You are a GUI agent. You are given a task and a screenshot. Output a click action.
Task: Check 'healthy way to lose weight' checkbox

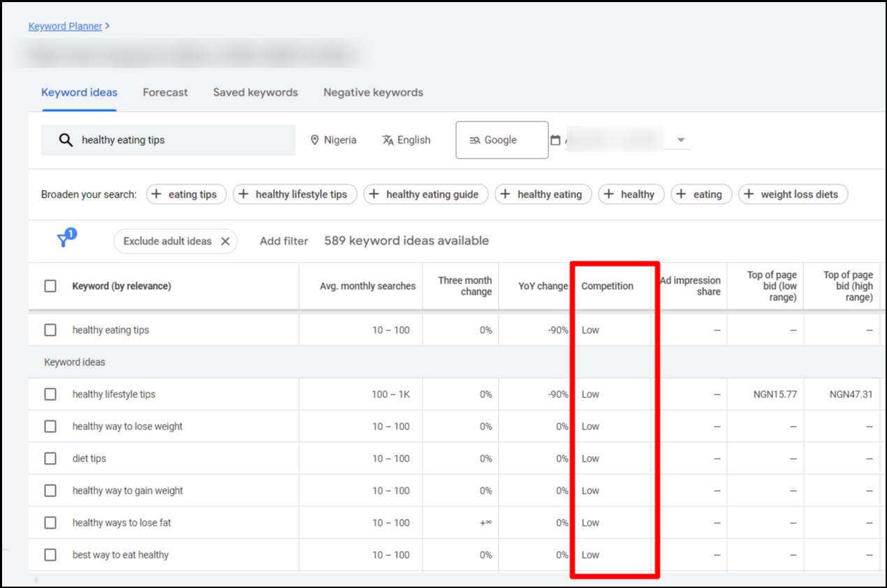coord(50,426)
